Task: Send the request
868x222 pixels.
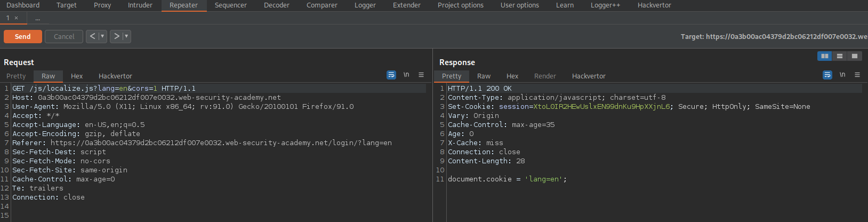Action: click(x=23, y=36)
